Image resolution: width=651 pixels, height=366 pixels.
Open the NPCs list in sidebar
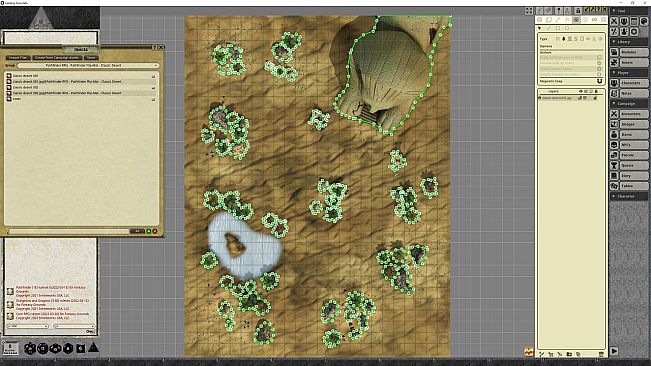tap(634, 145)
